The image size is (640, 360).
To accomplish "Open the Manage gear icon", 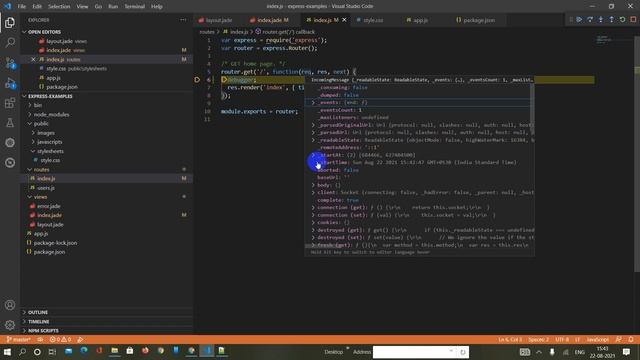I will [10, 325].
